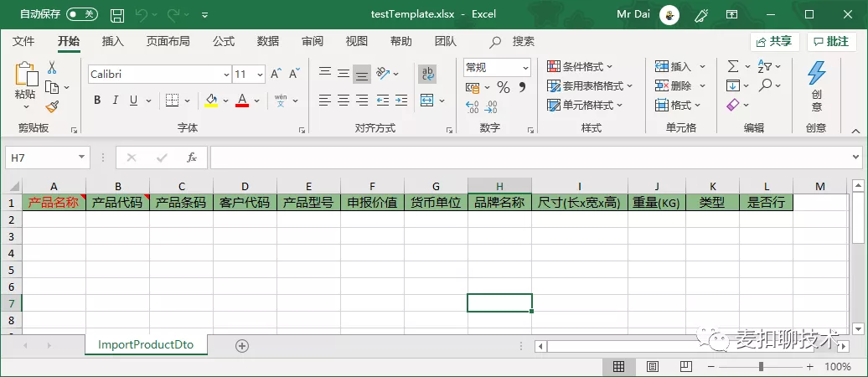Image resolution: width=868 pixels, height=377 pixels.
Task: Switch to the 公式 Formulas tab
Action: 224,42
